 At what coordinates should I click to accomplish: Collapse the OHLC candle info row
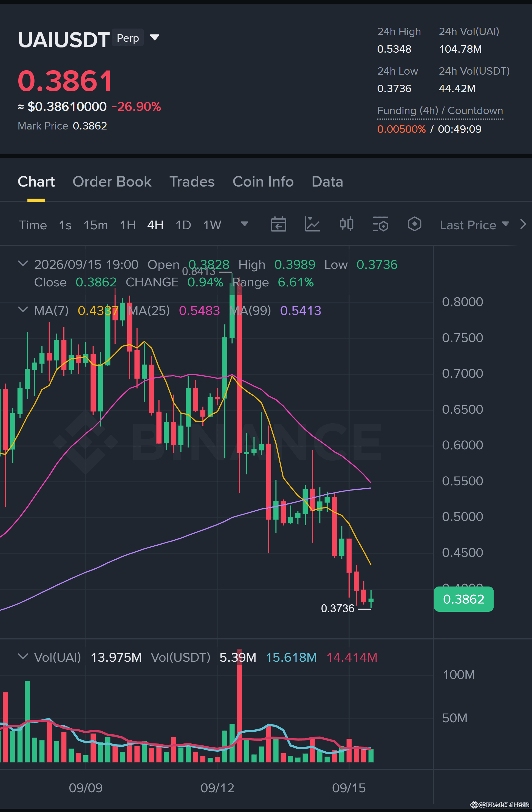pyautogui.click(x=23, y=264)
